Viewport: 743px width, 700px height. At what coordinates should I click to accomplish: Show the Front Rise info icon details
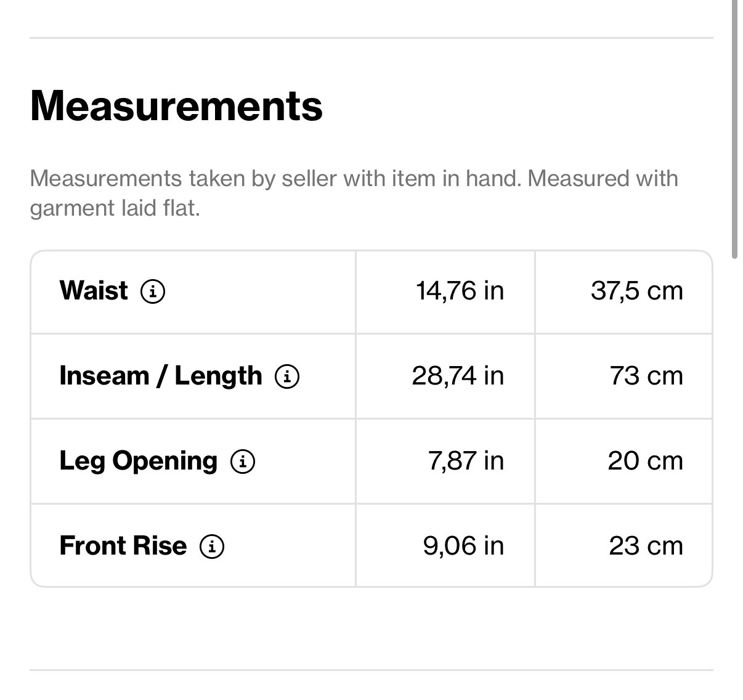(212, 546)
